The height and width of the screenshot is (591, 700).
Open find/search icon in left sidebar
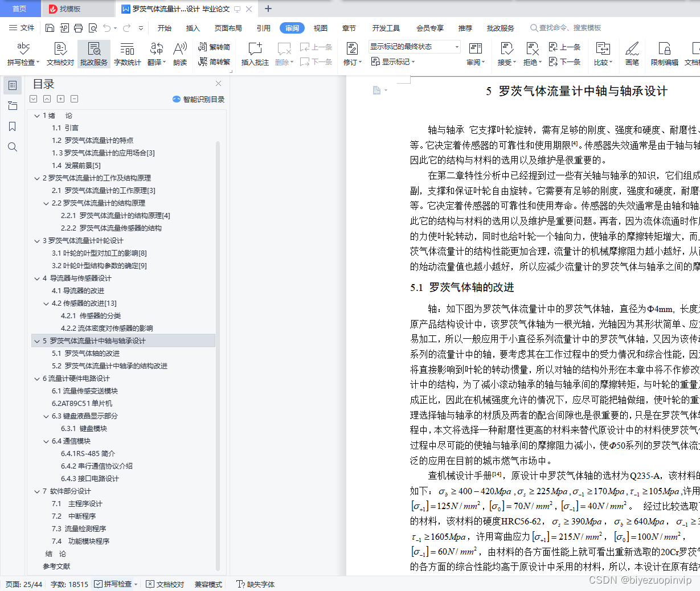13,147
